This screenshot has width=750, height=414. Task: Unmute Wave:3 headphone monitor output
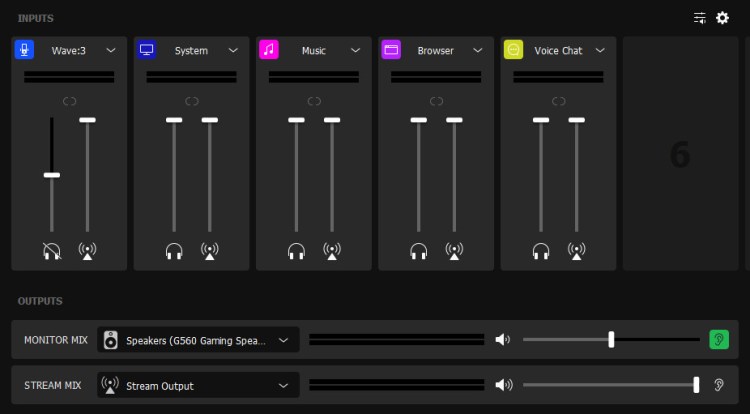click(x=52, y=251)
